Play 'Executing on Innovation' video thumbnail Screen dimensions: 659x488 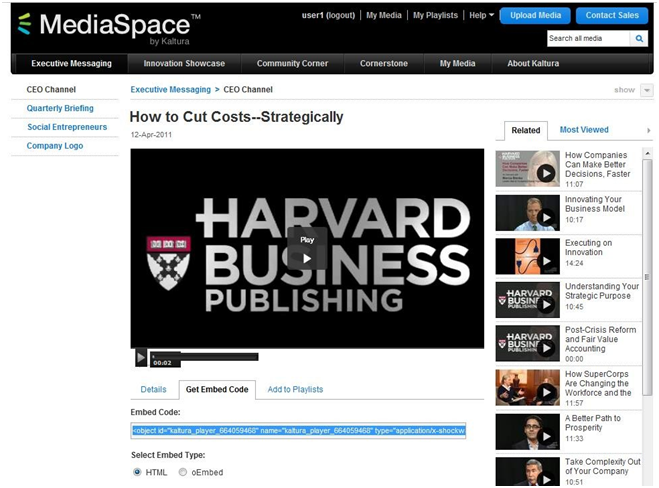pos(527,256)
